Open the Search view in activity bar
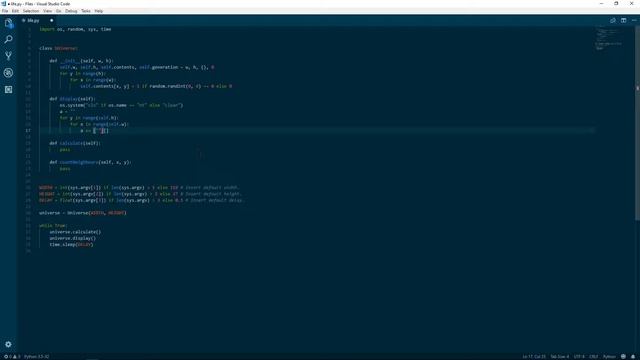The image size is (640, 360). coord(8,39)
